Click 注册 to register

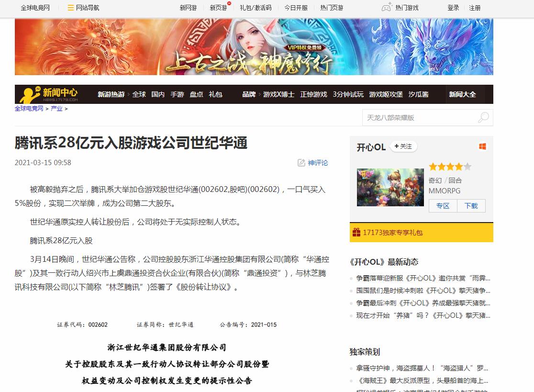click(x=475, y=8)
